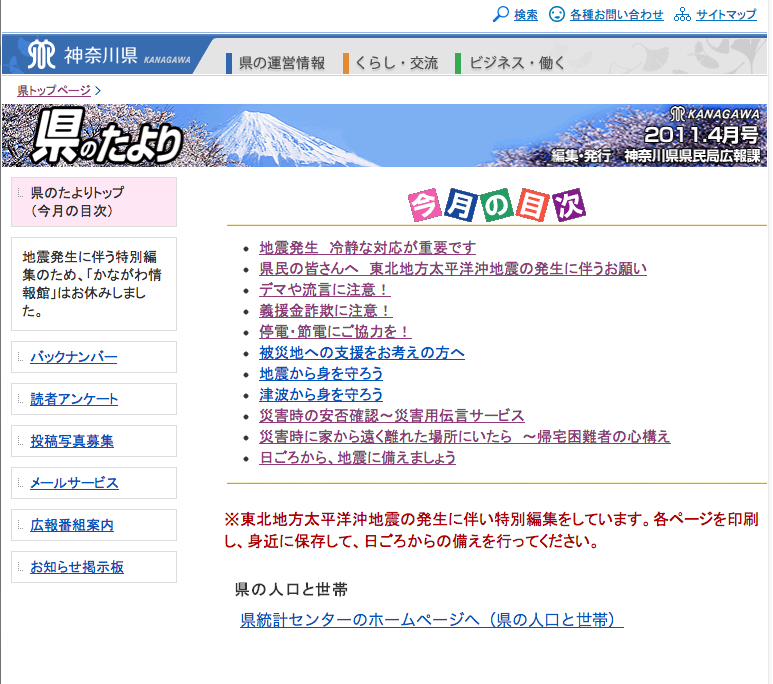773x684 pixels.
Task: Go to 県トップページ breadcrumb link
Action: [54, 91]
